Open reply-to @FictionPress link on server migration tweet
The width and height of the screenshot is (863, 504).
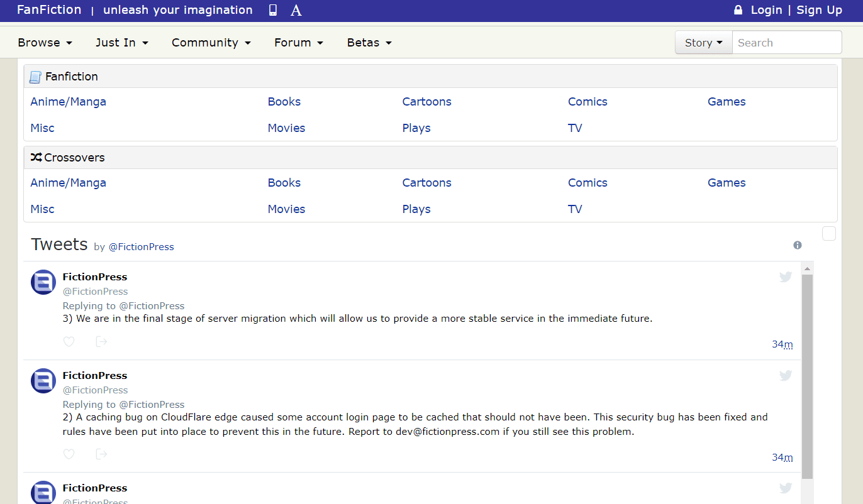click(152, 306)
